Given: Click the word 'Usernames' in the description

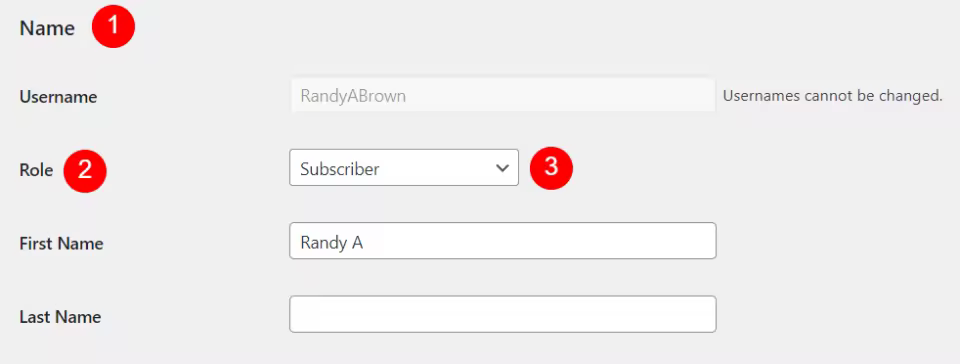Looking at the screenshot, I should pyautogui.click(x=762, y=96).
